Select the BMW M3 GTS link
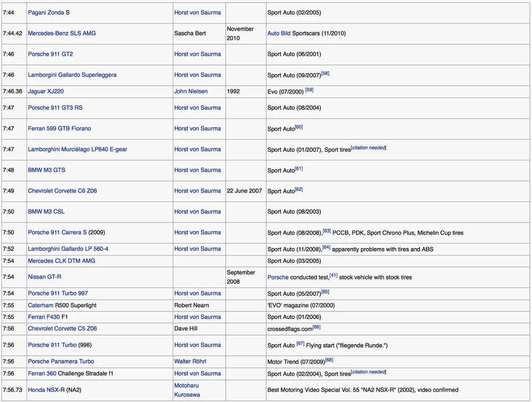This screenshot has width=532, height=402. pyautogui.click(x=46, y=170)
